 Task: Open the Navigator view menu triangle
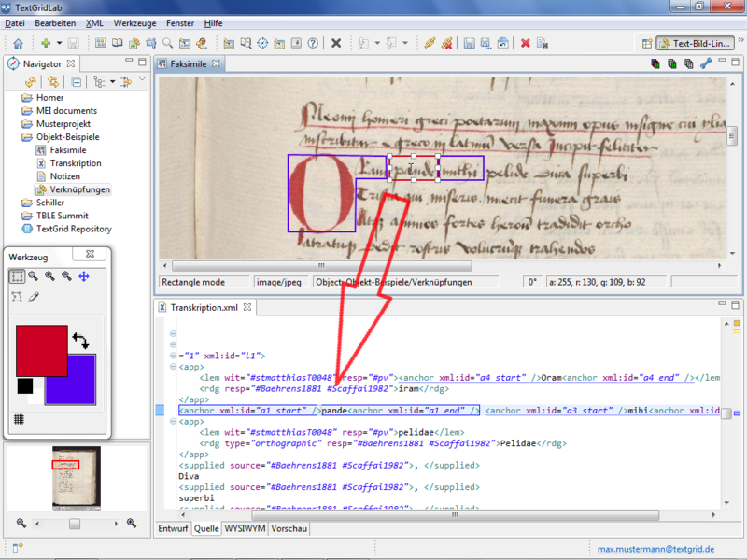click(142, 80)
